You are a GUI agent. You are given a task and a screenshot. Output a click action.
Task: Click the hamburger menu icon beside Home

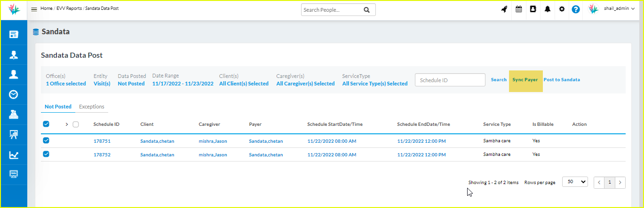point(34,9)
